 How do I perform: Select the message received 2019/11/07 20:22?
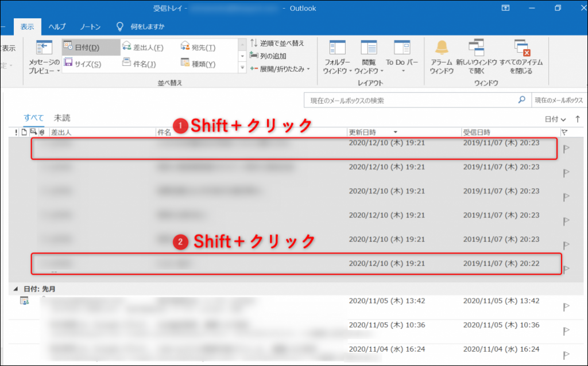tap(296, 264)
